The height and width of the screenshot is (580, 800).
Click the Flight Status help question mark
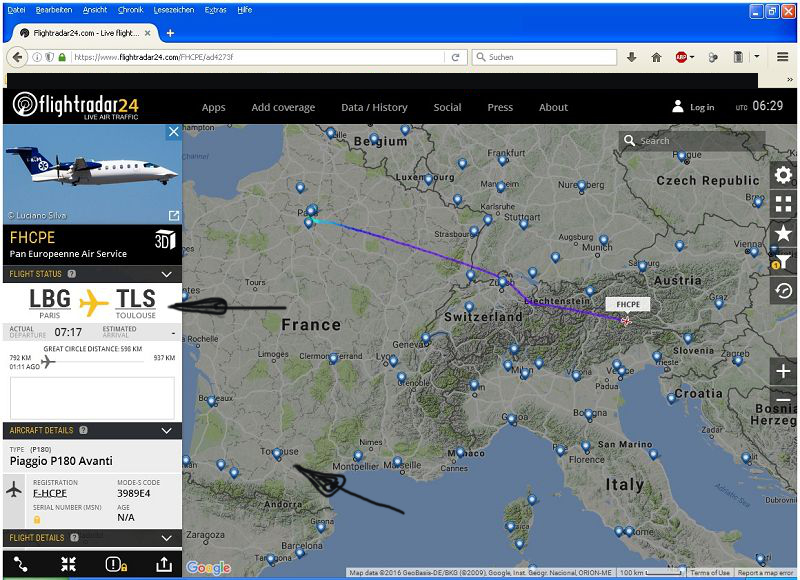[72, 274]
